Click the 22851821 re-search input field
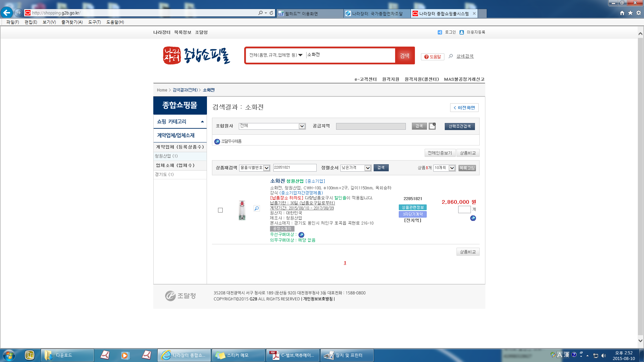This screenshot has width=644, height=362. point(294,168)
